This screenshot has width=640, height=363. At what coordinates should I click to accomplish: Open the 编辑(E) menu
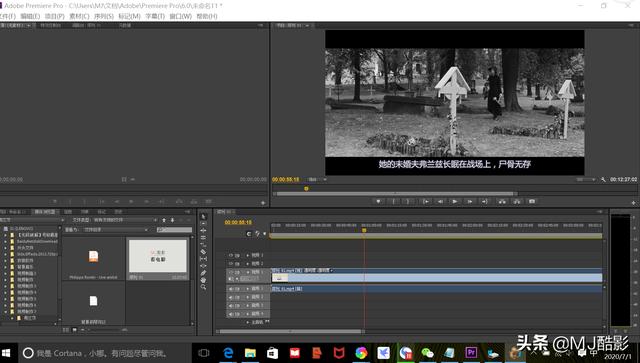pyautogui.click(x=30, y=16)
